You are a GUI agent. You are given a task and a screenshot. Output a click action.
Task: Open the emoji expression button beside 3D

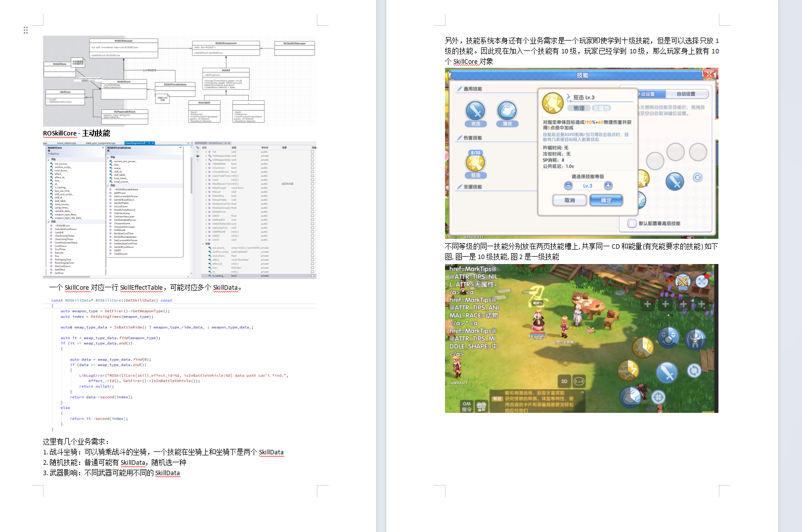[x=579, y=381]
